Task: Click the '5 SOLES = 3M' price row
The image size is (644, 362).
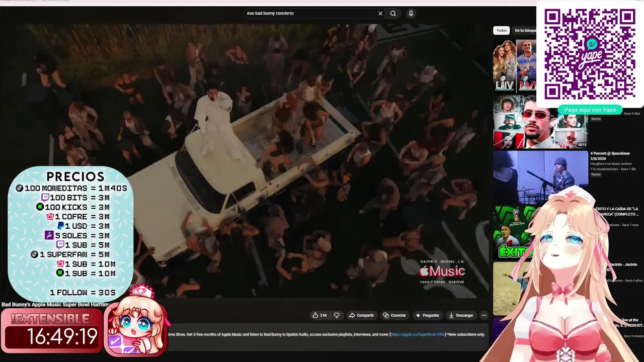Action: click(x=77, y=235)
